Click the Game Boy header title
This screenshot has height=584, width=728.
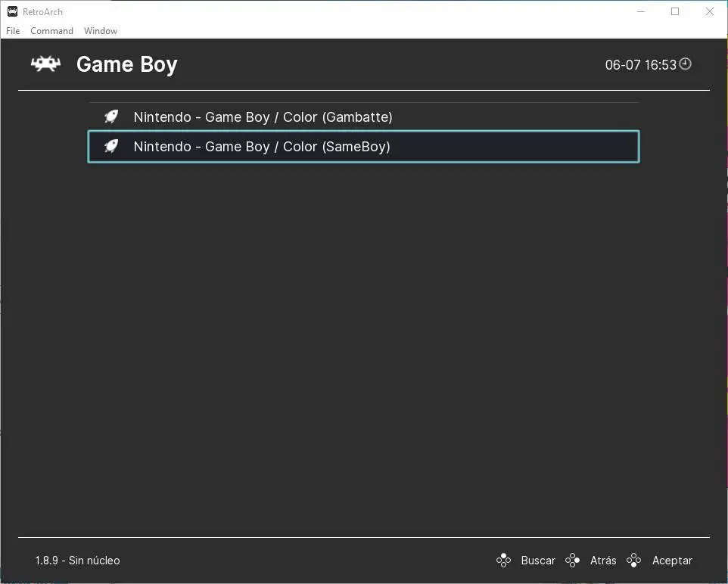tap(126, 64)
